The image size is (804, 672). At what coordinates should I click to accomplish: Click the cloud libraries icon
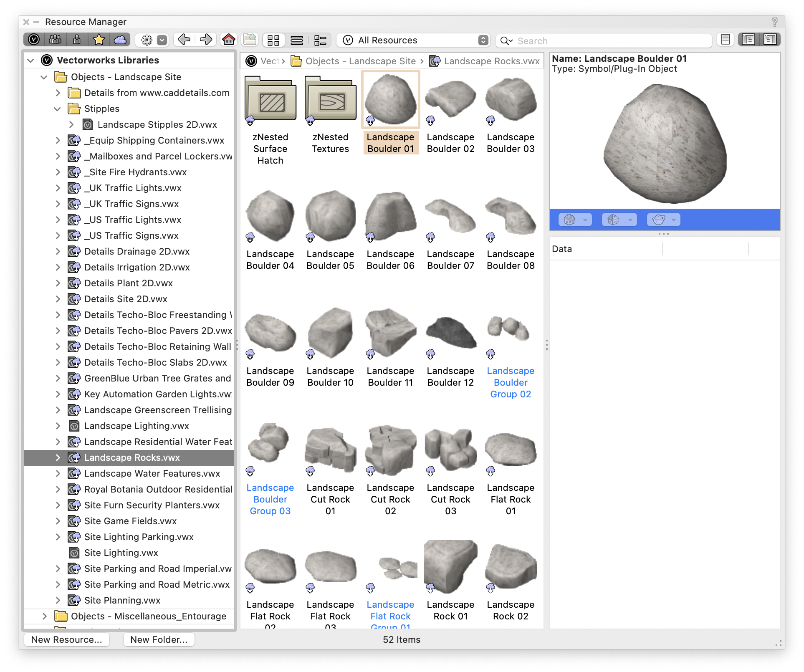(x=120, y=40)
